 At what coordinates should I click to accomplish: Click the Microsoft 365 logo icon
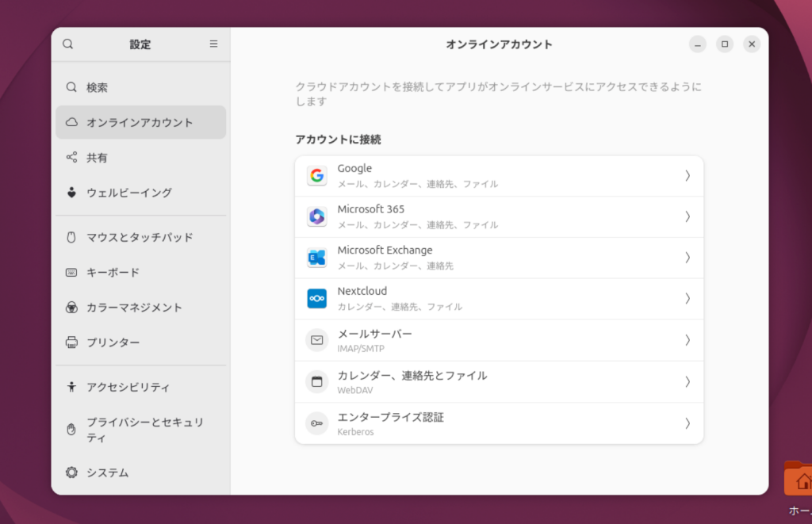317,216
